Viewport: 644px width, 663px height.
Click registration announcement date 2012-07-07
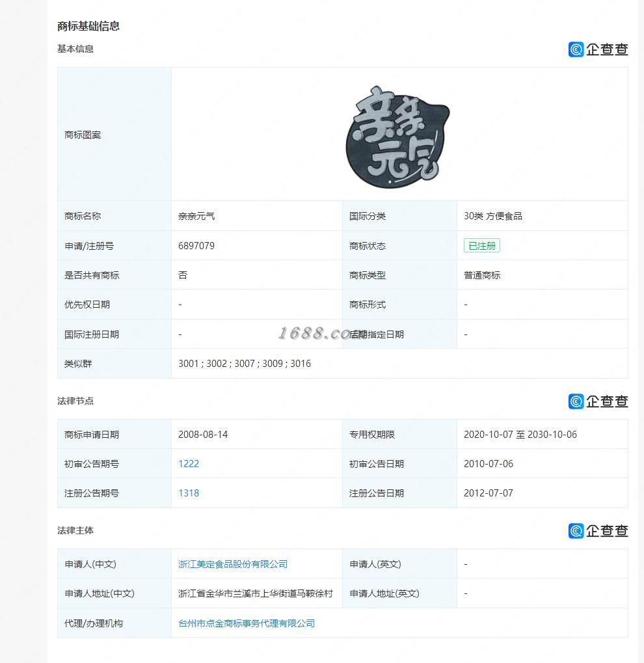click(x=489, y=493)
